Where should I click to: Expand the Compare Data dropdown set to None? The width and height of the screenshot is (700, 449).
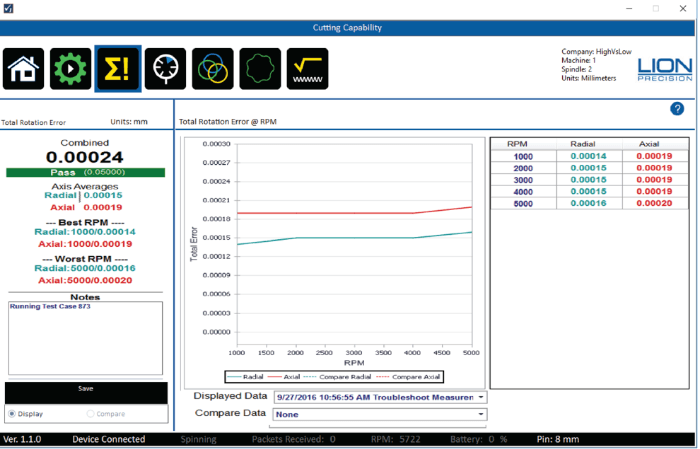(380, 414)
